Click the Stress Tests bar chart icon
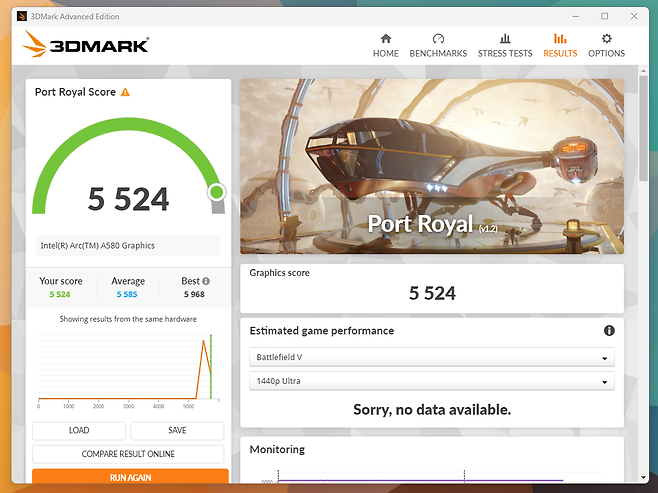 coord(505,39)
